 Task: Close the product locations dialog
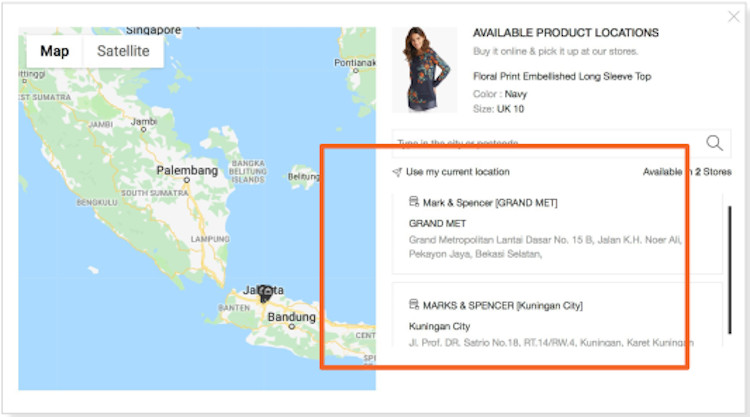pos(733,17)
